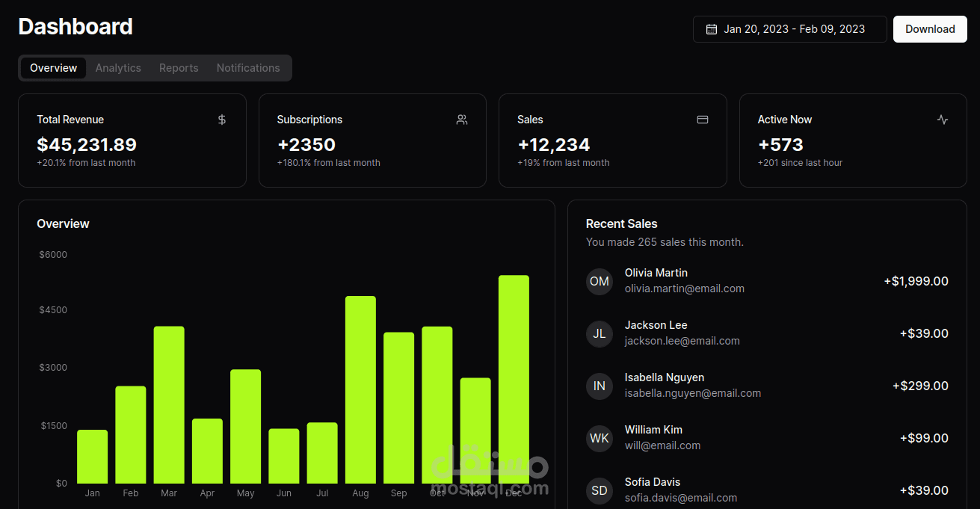Click the credit card icon in Sales card

pyautogui.click(x=703, y=120)
